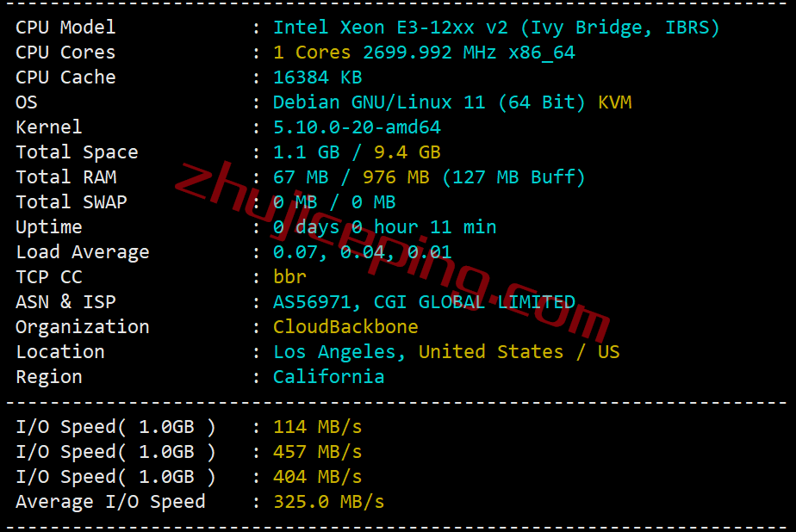Image resolution: width=796 pixels, height=532 pixels.
Task: Click the second I/O speed result 457 MB/s
Action: point(317,451)
